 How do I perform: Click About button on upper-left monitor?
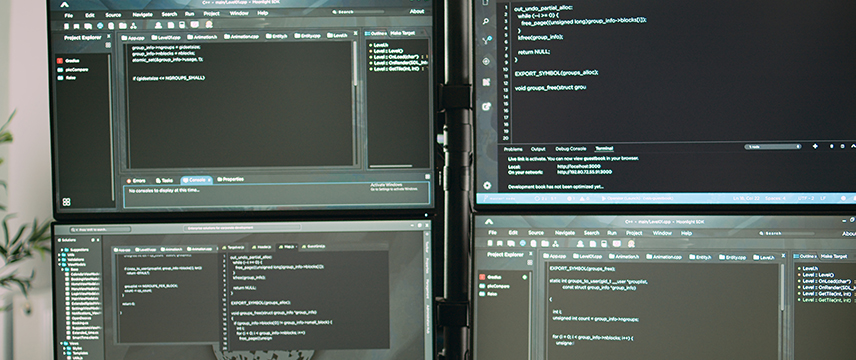(x=417, y=11)
